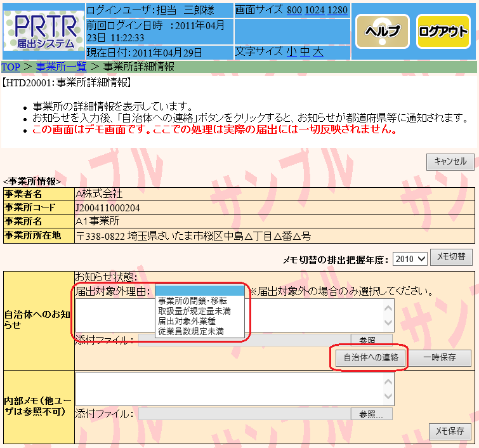Select 従業員数規定未満 option
479x448 pixels.
[200, 331]
